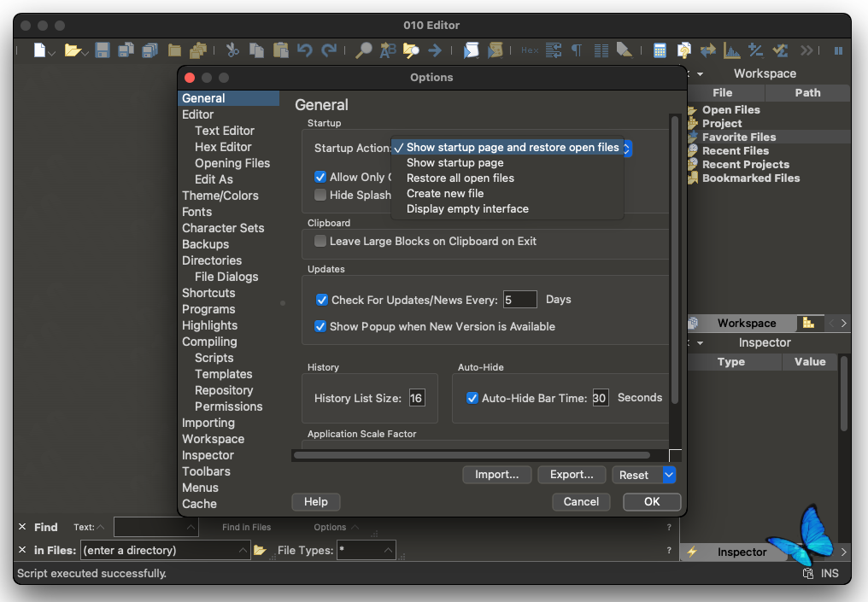Select Favorite Files in Workspace panel
Screen dimensions: 868x602
click(738, 137)
